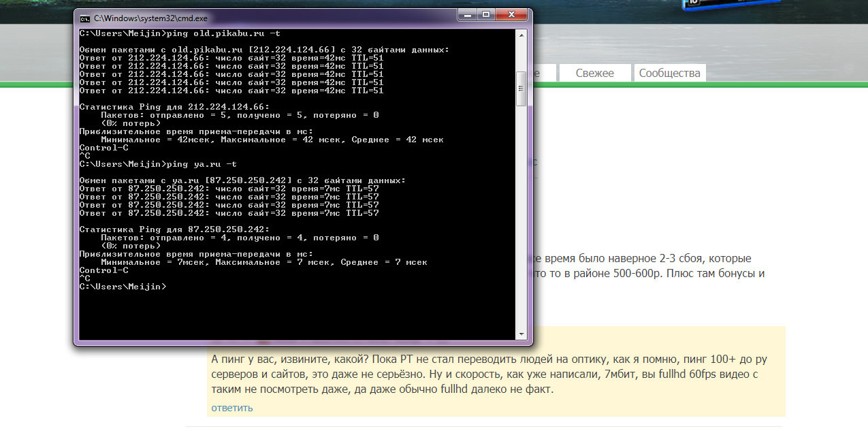Maximize the cmd.exe window
Screen dimensions: 868x431
point(485,14)
